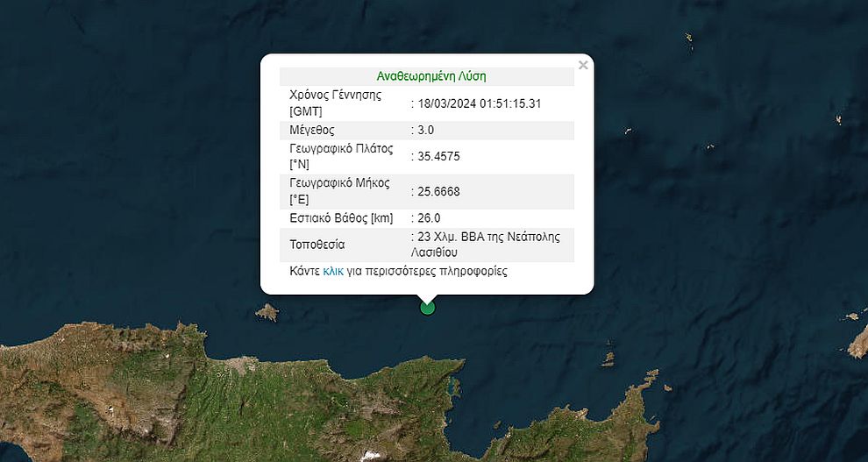This screenshot has width=868, height=462.
Task: Click the "Μέγεθος" row label
Action: point(312,130)
